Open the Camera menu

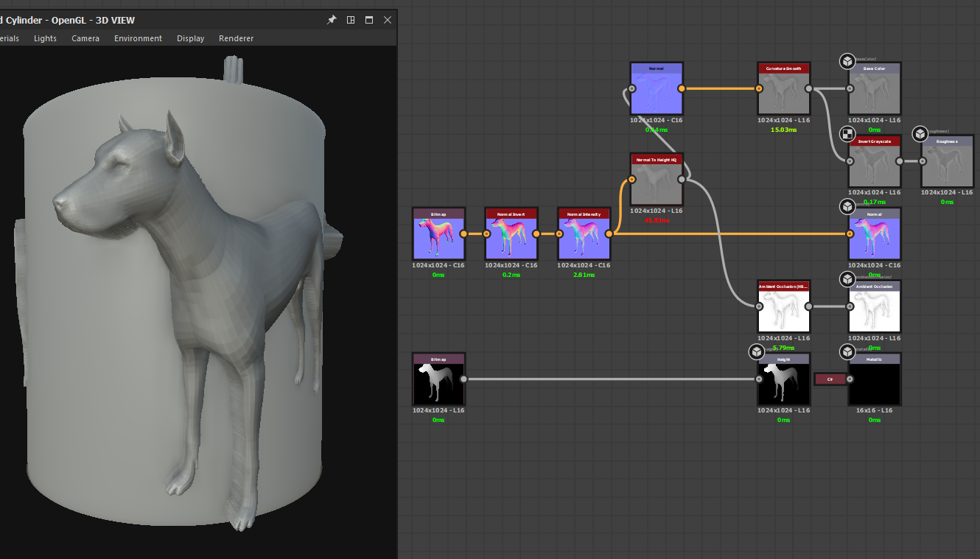[85, 38]
